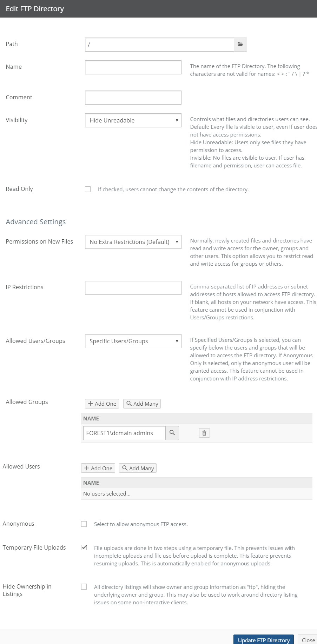The width and height of the screenshot is (317, 644).
Task: Add one entry under Allowed Groups
Action: (102, 404)
